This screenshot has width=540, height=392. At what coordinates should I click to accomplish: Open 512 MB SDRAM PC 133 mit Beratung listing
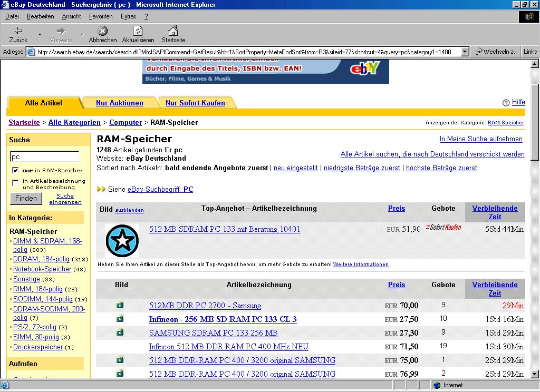tap(225, 229)
